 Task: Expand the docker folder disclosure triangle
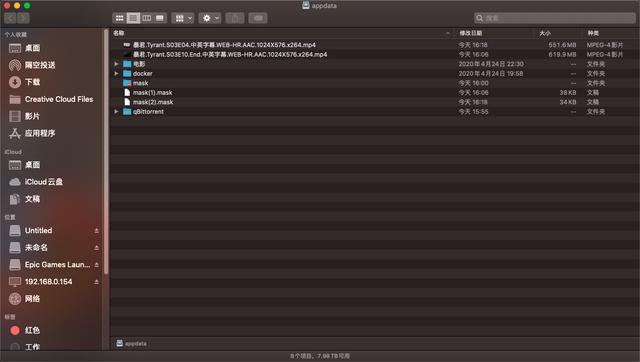(116, 73)
